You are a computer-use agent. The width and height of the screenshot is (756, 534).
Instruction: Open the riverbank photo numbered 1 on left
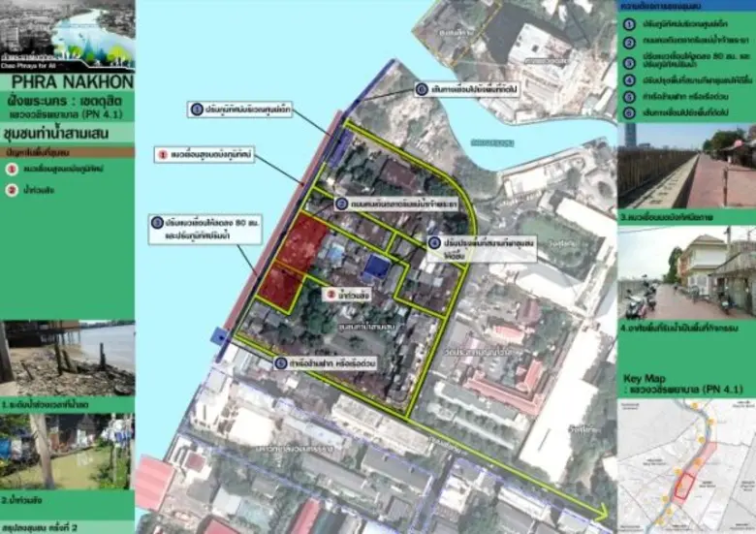pos(67,358)
